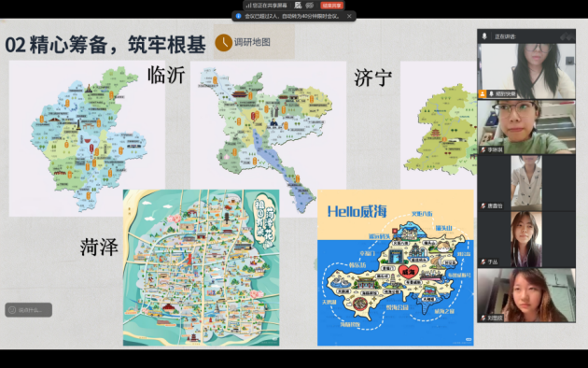Click the muted mic icon for 李晓琪
Image resolution: width=588 pixels, height=368 pixels.
(x=483, y=149)
